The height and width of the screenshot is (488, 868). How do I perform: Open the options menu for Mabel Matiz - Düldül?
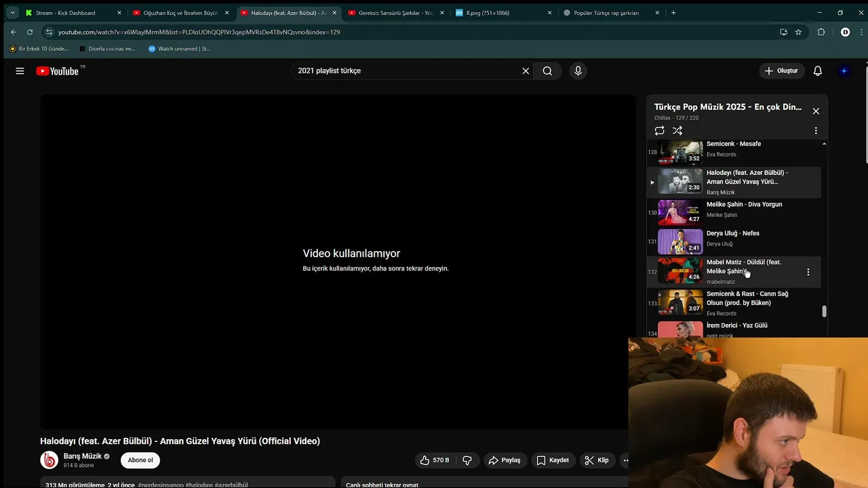pyautogui.click(x=808, y=272)
